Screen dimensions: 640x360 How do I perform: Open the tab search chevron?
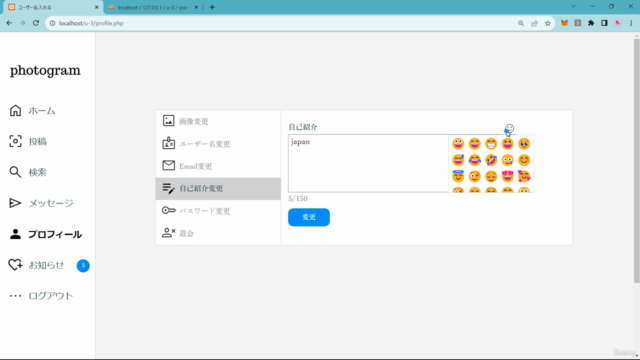tap(573, 7)
